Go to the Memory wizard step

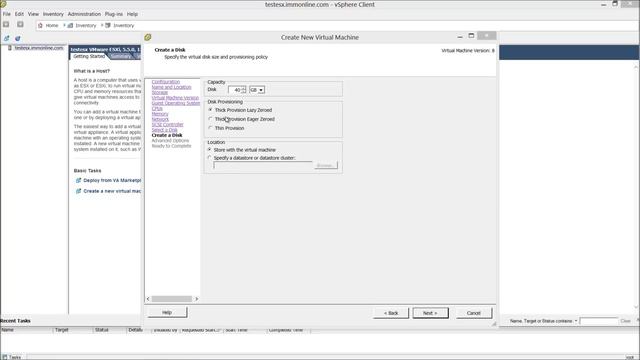(x=160, y=113)
